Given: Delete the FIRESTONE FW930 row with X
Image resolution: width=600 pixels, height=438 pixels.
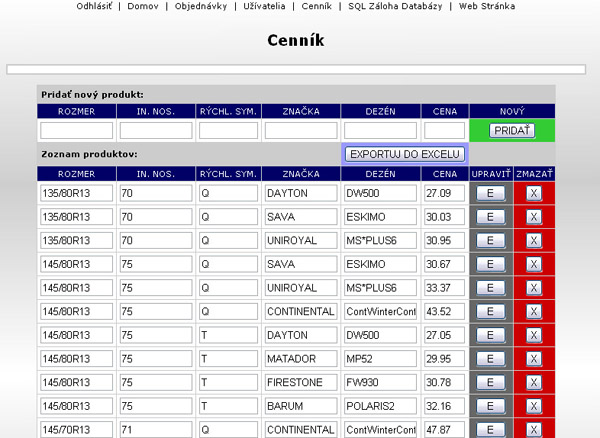Looking at the screenshot, I should [534, 382].
